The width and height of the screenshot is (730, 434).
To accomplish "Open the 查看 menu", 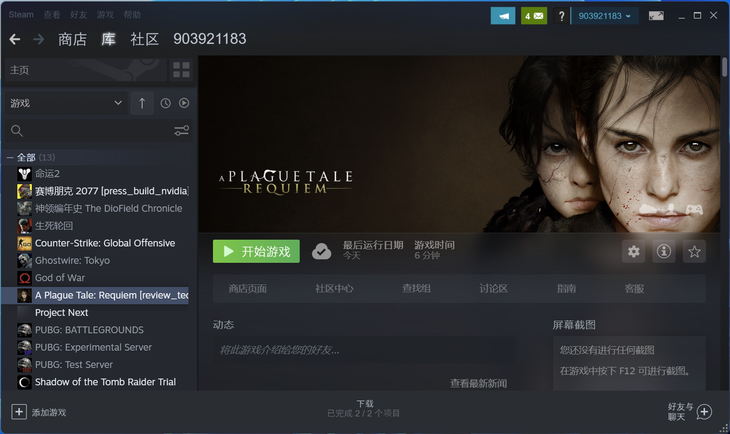I will 52,15.
